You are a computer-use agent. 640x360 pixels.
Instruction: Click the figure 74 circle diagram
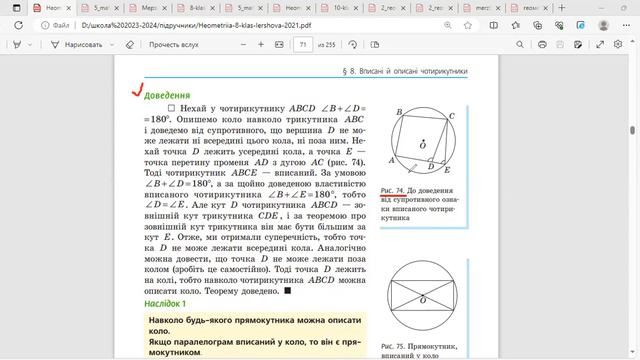point(423,140)
